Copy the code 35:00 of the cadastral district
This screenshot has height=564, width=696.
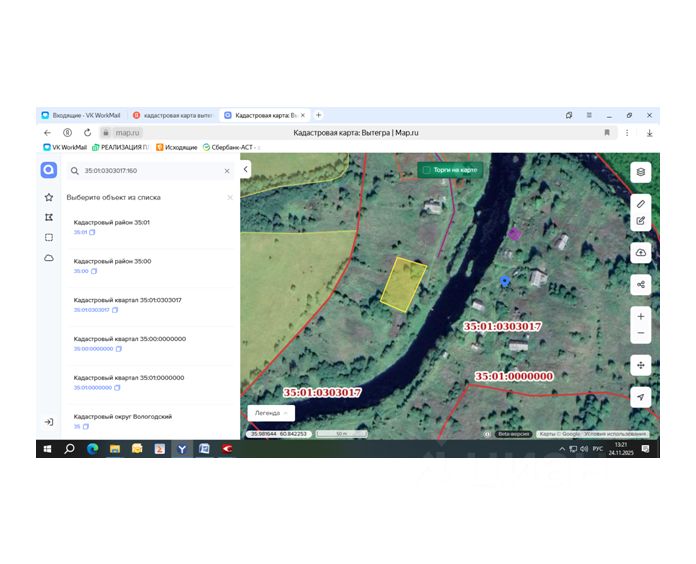(x=94, y=271)
